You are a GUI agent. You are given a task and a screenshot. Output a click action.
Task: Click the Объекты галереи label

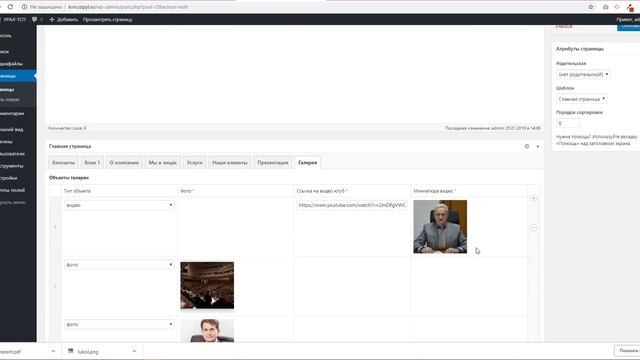[x=69, y=178]
